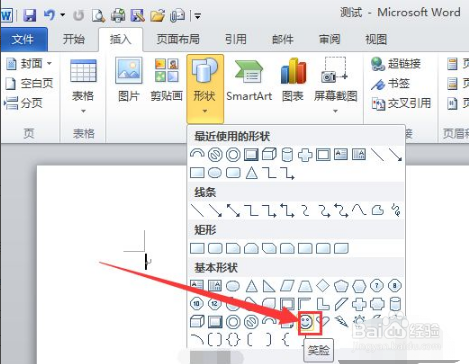Select the heptagon labeled 7 in 基本形状

click(377, 286)
